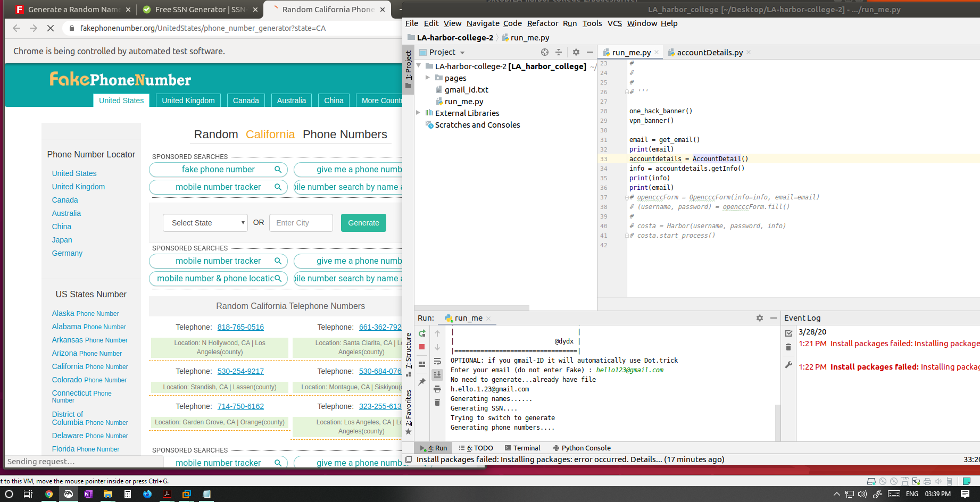Open the Refactor menu

[x=542, y=23]
